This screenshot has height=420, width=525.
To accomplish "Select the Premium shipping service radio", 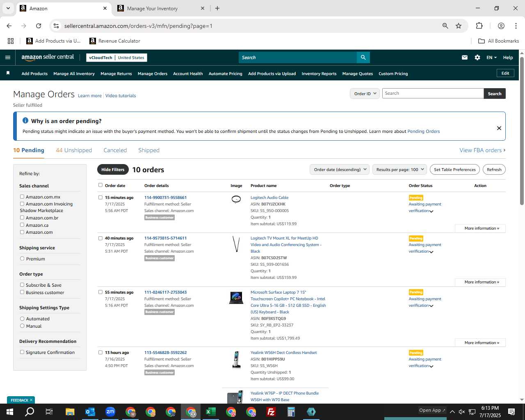I will tap(22, 259).
